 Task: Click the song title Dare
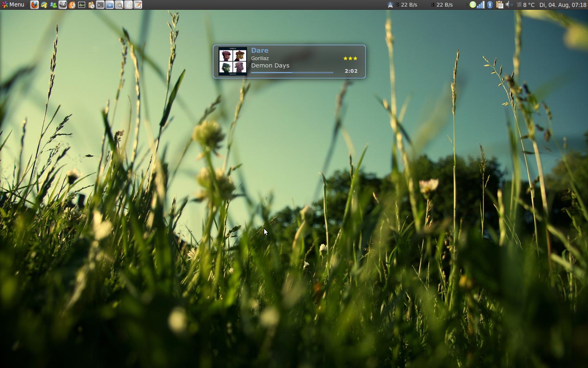260,50
